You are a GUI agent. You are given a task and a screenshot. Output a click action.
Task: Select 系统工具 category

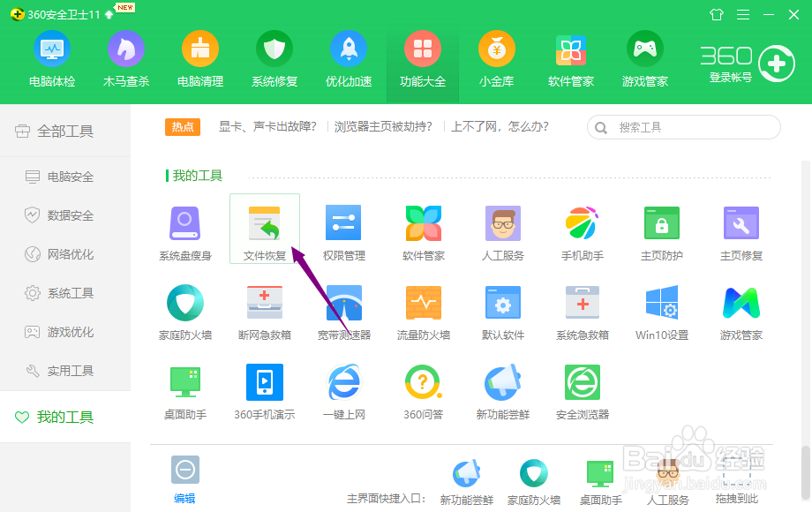click(x=65, y=293)
